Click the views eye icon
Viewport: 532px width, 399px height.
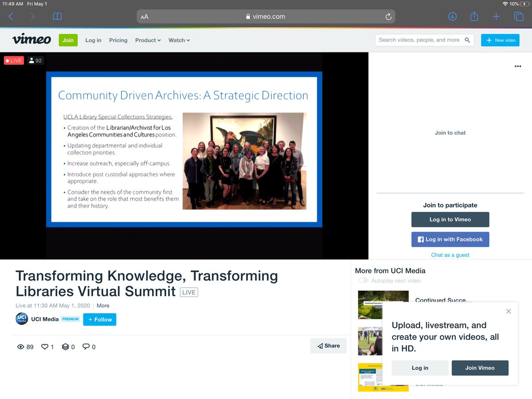point(20,347)
